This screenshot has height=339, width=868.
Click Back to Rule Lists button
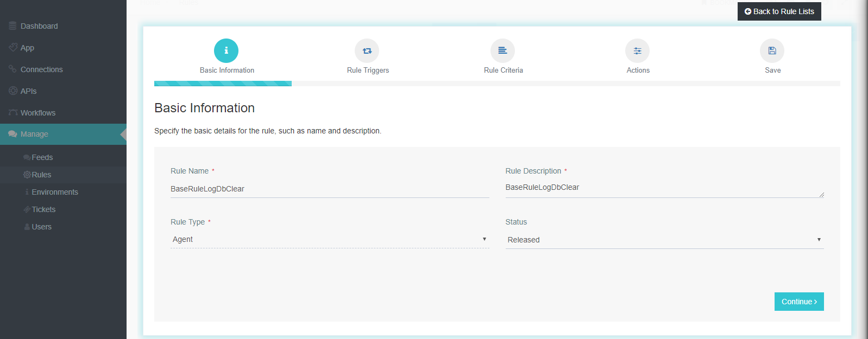point(779,11)
